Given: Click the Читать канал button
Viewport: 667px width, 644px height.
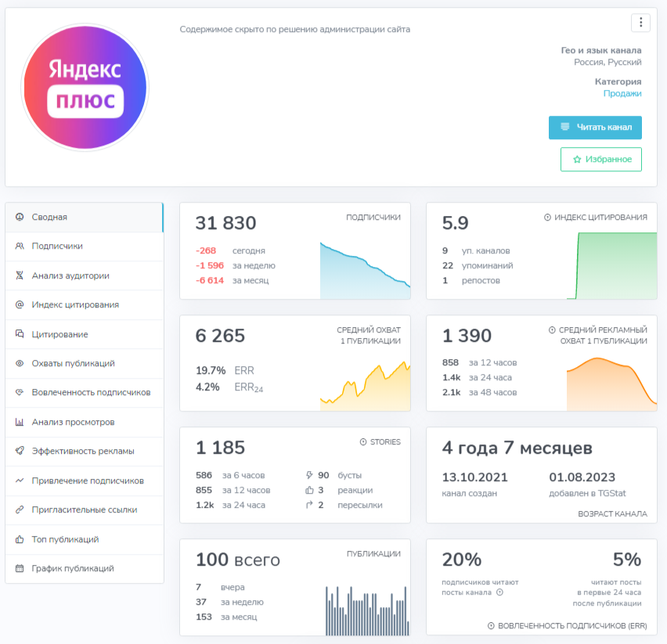Looking at the screenshot, I should coord(595,127).
